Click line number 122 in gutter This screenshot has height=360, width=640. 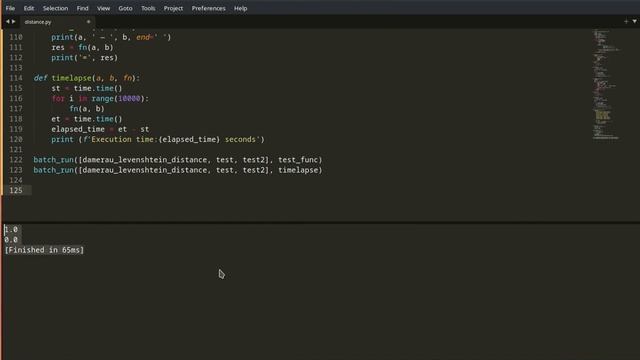(x=16, y=160)
